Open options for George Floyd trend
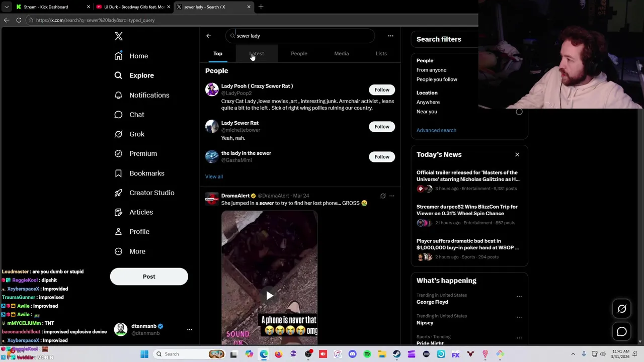The image size is (644, 362). pyautogui.click(x=519, y=296)
